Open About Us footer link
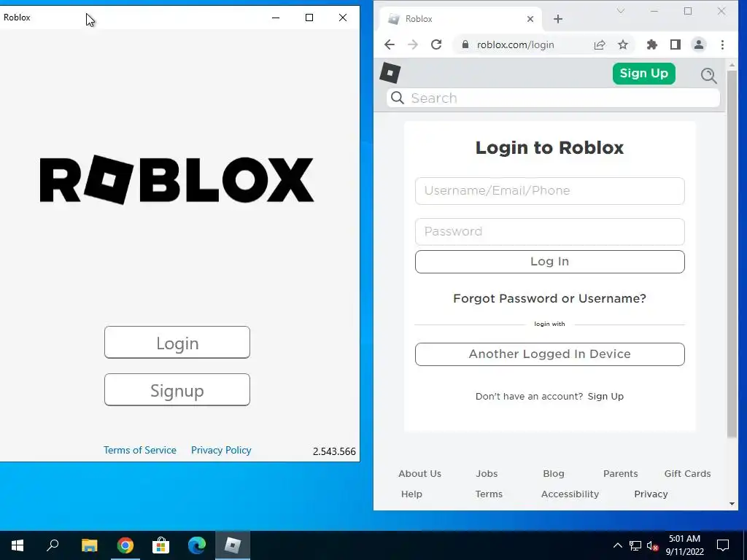Image resolution: width=747 pixels, height=560 pixels. (x=419, y=474)
